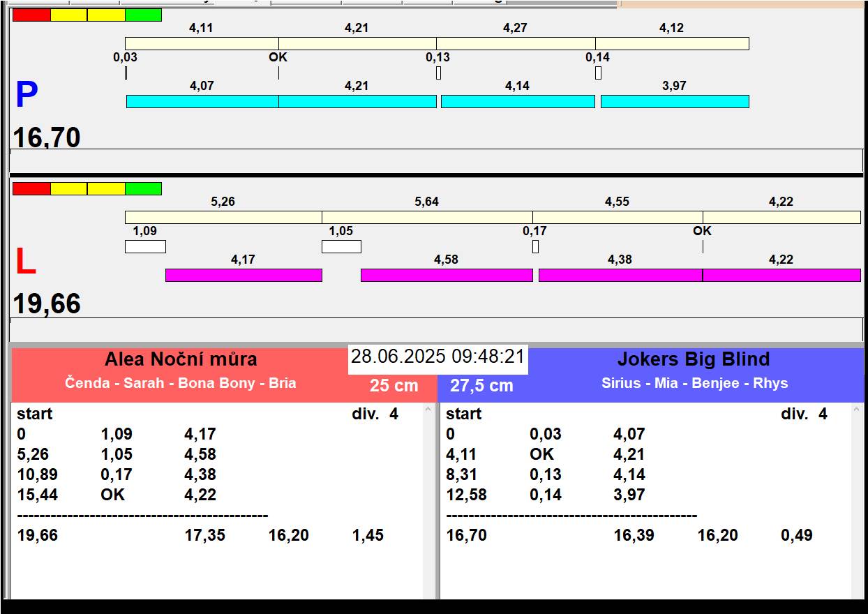Click the 19,66 total time in lane L
The height and width of the screenshot is (614, 868).
[47, 304]
